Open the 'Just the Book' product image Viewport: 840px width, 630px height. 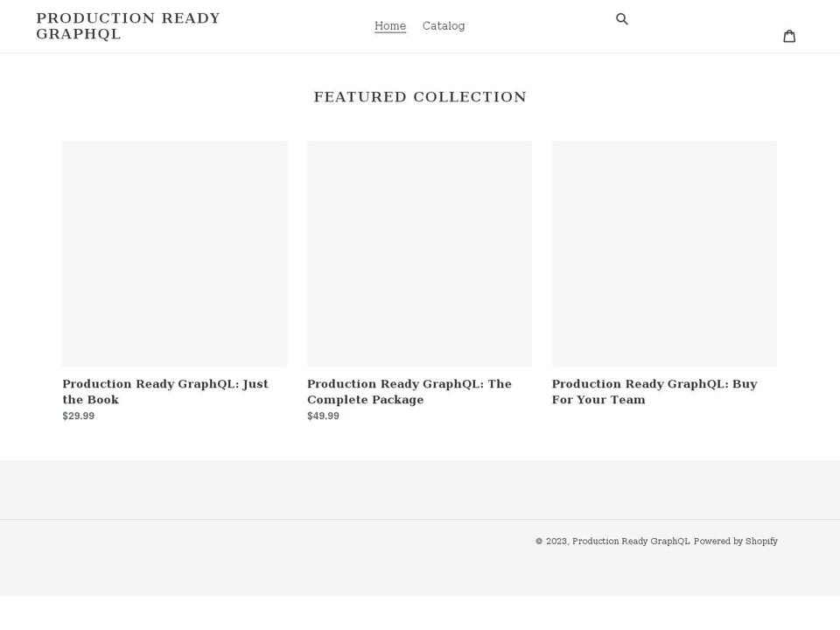tap(175, 254)
